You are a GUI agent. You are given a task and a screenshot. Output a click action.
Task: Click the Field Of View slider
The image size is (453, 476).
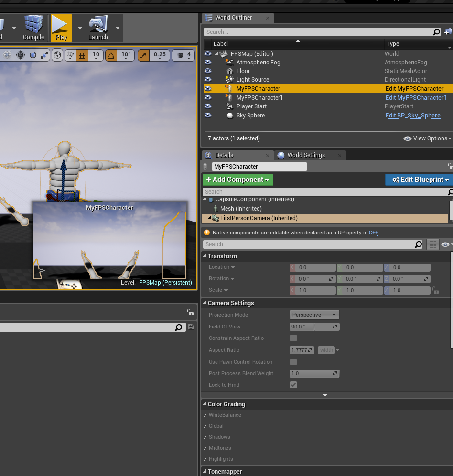click(314, 327)
